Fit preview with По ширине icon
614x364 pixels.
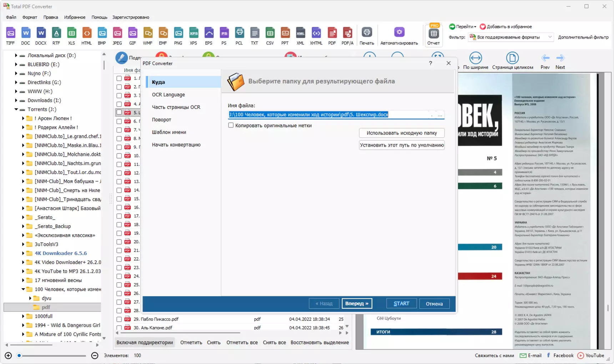click(475, 58)
